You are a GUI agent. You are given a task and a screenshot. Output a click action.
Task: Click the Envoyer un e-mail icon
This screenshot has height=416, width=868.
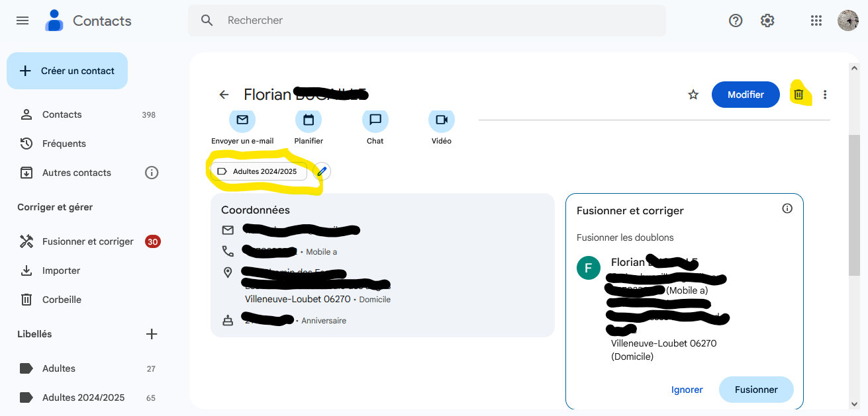pyautogui.click(x=242, y=121)
